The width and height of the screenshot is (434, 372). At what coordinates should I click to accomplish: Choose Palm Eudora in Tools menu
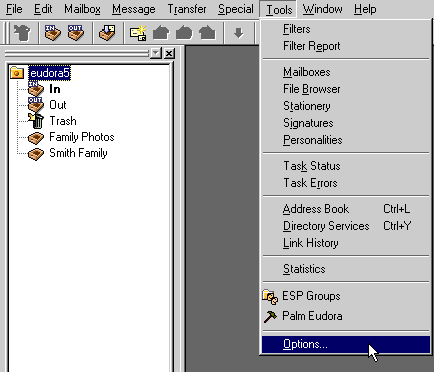point(346,316)
